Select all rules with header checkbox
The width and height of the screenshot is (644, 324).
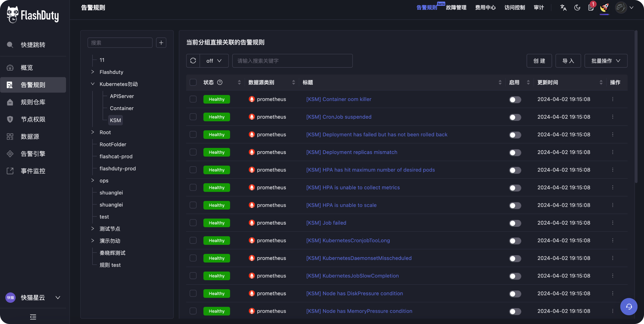193,82
